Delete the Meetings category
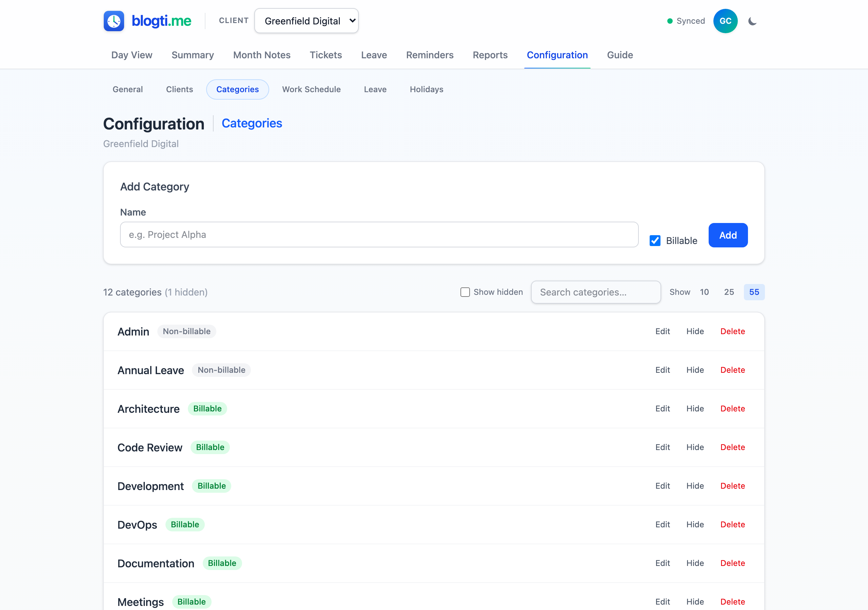 coord(732,602)
